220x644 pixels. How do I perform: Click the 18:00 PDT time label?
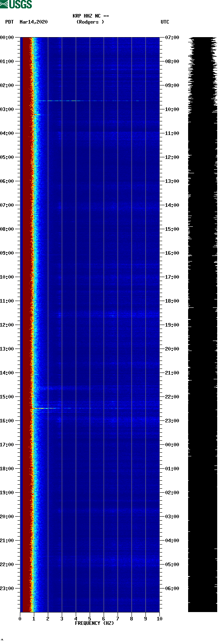[x=7, y=469]
